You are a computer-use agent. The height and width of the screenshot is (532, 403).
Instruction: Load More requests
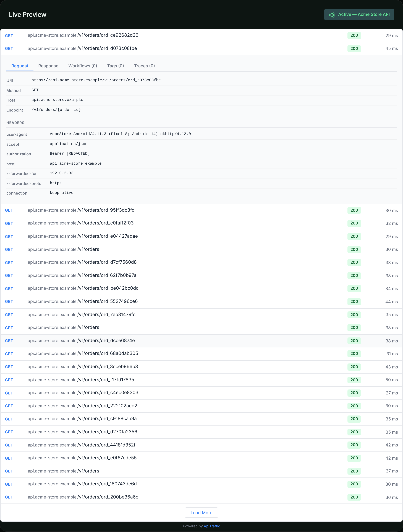pos(201,513)
